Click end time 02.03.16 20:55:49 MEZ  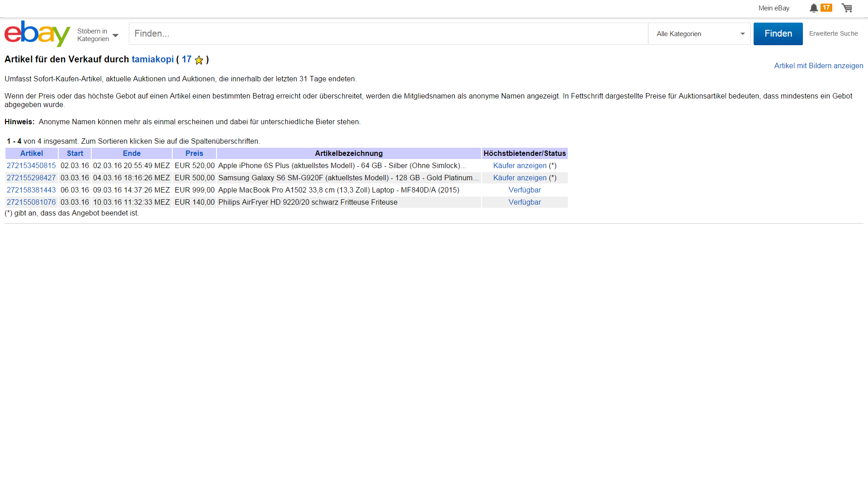pos(132,166)
